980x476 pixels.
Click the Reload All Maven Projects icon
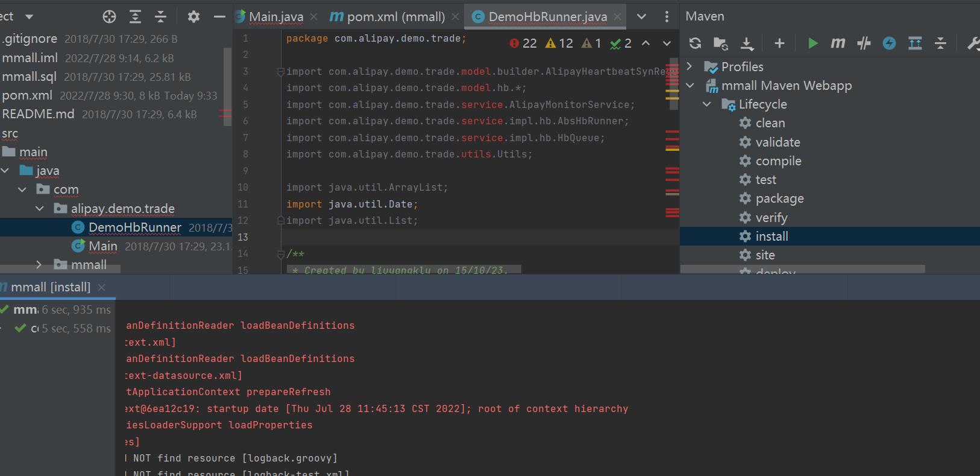[x=695, y=43]
